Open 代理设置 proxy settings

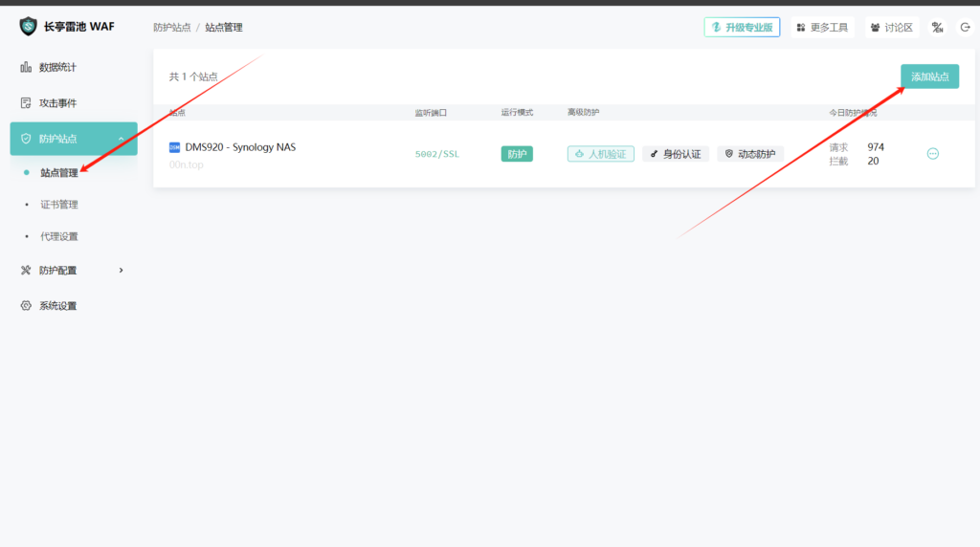point(59,236)
